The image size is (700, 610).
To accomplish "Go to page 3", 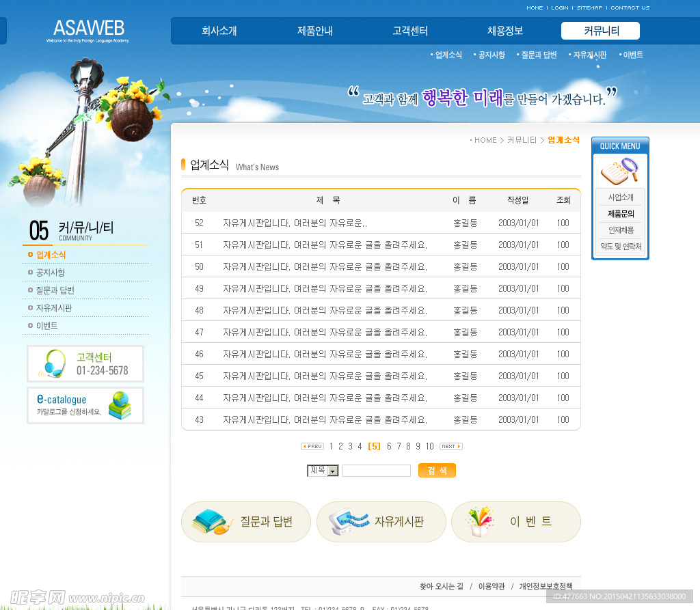I will point(351,446).
